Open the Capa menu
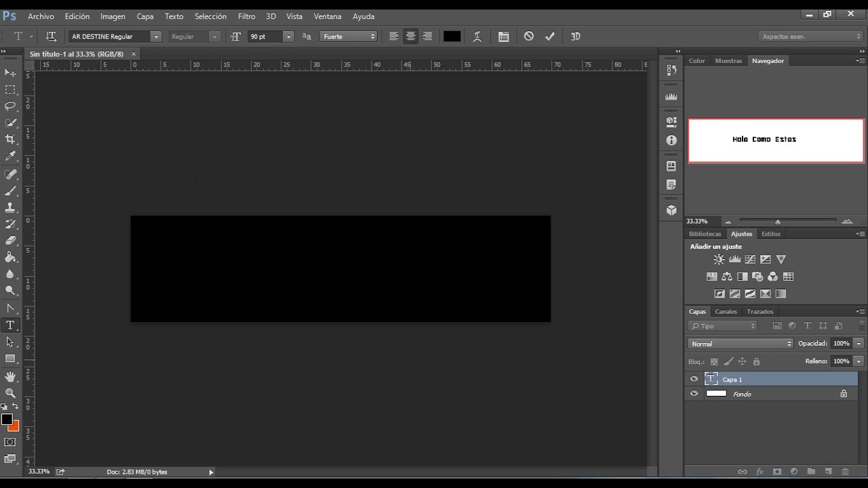 coord(145,16)
